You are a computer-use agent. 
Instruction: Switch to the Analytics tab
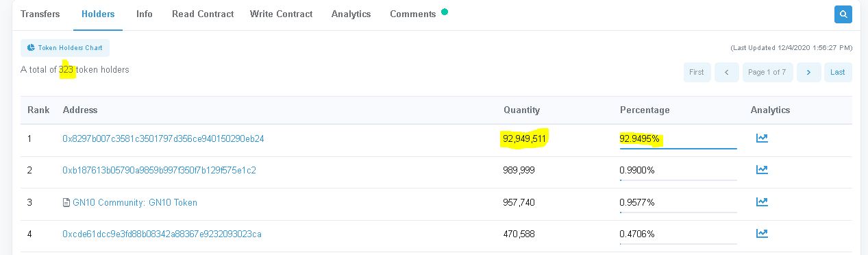[x=351, y=14]
